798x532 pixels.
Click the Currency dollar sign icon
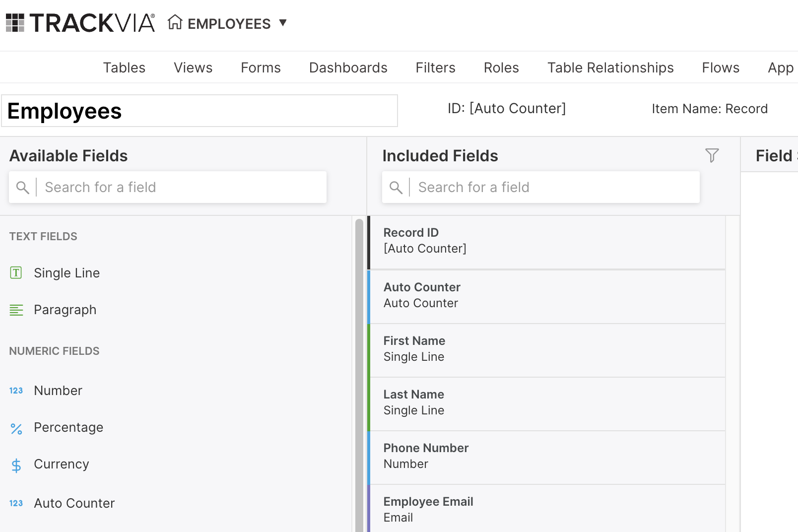click(x=16, y=465)
